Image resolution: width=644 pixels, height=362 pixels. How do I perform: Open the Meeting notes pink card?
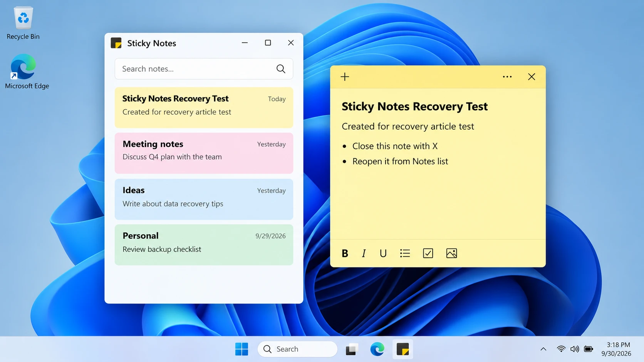point(204,153)
